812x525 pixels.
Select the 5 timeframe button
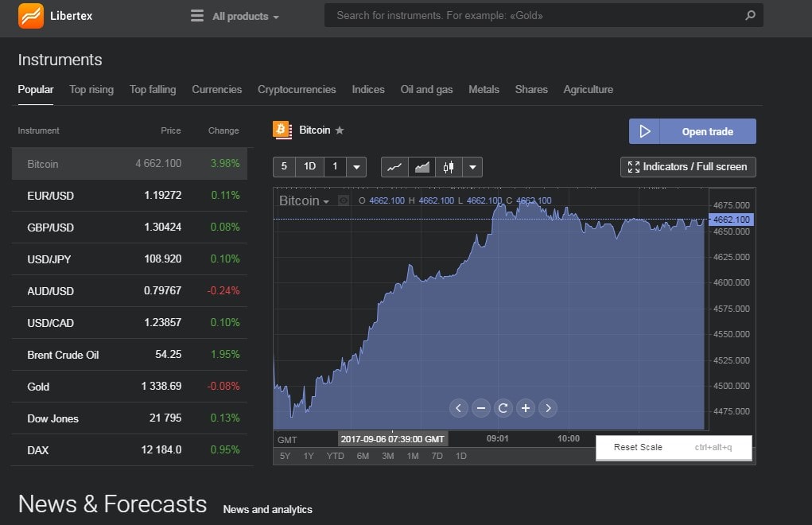tap(284, 167)
